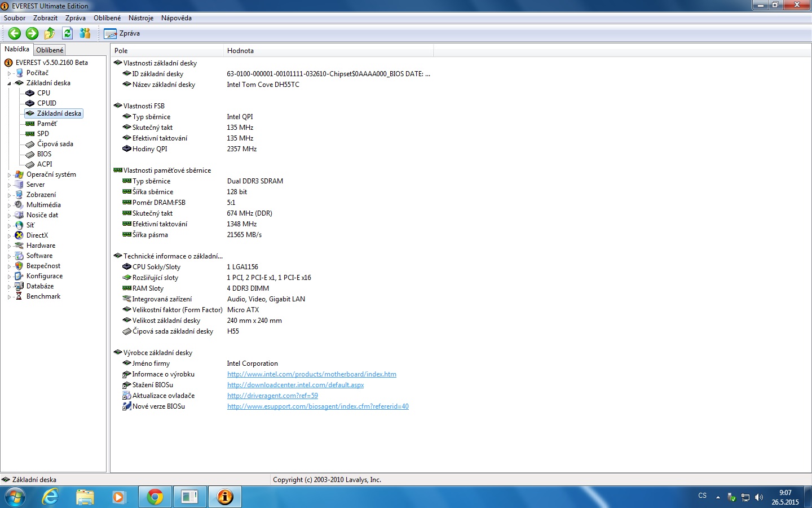Expand the Server tree node
Image resolution: width=812 pixels, height=508 pixels.
coord(9,185)
